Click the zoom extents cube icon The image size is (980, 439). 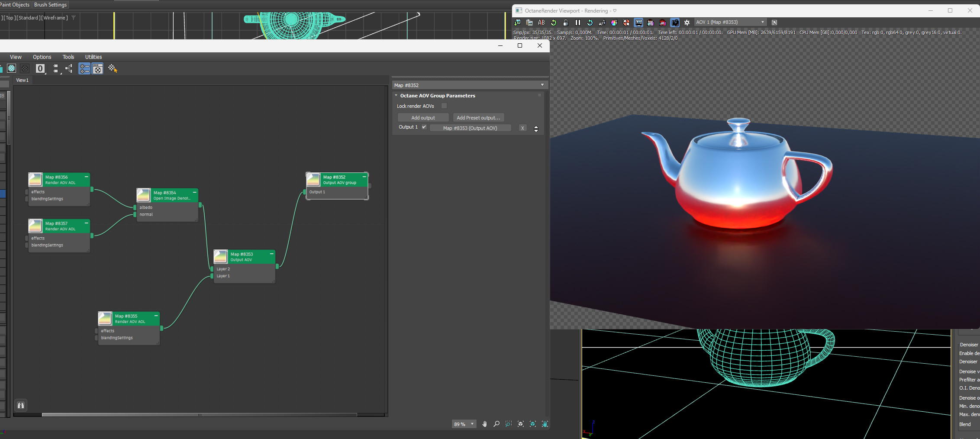[x=521, y=424]
